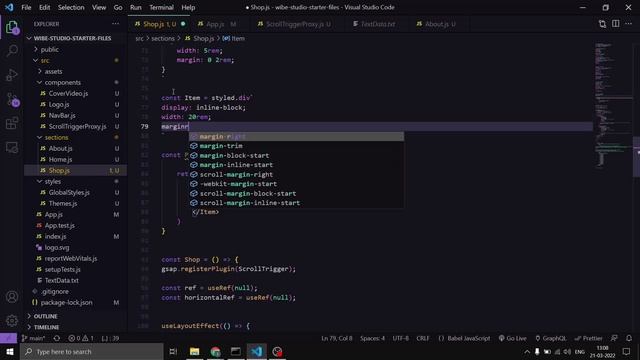Open the Accounts menu icon
Viewport: 640px width, 360px height.
(12, 297)
